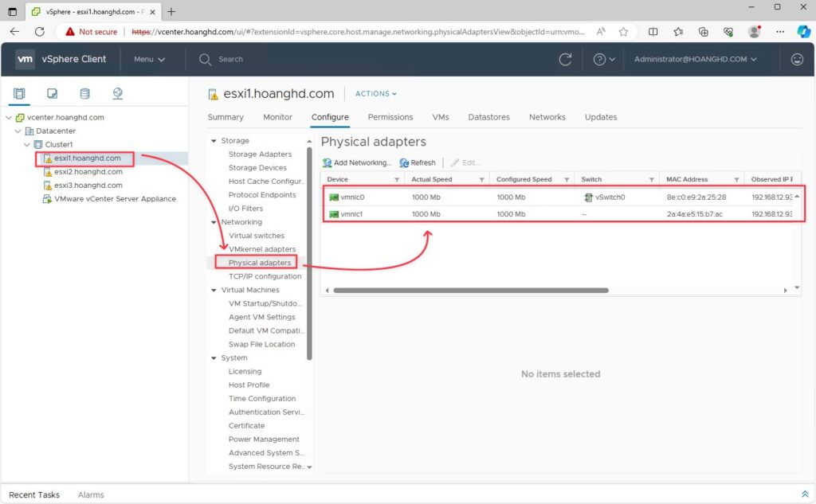Click the browser back arrow

pos(14,32)
